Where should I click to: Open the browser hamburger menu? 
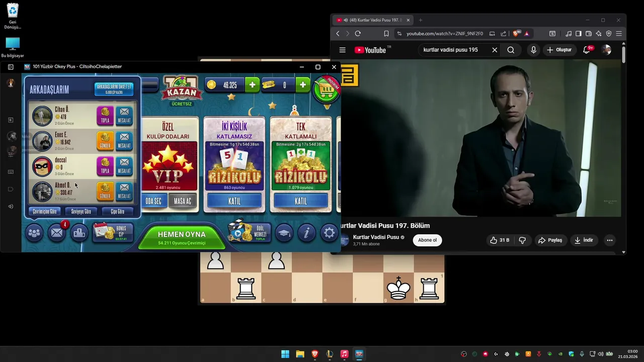[x=619, y=34]
